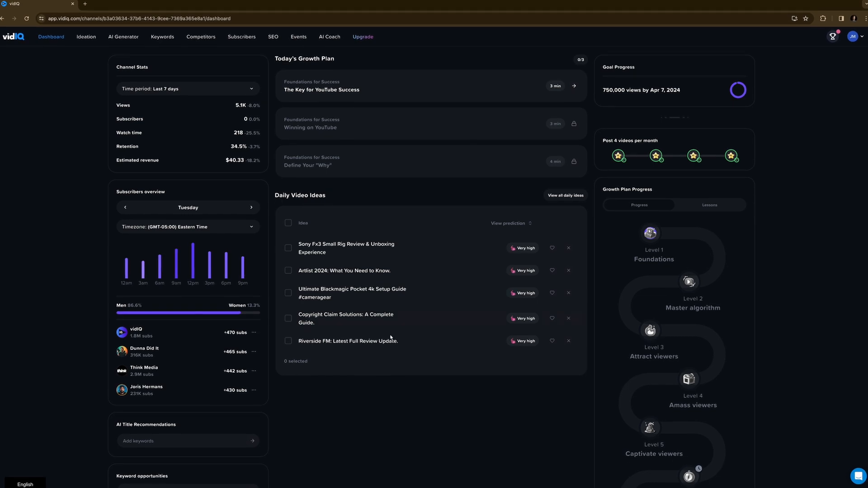Open the Level 3 Attract viewers icon
Viewport: 868px width, 488px height.
click(x=650, y=331)
